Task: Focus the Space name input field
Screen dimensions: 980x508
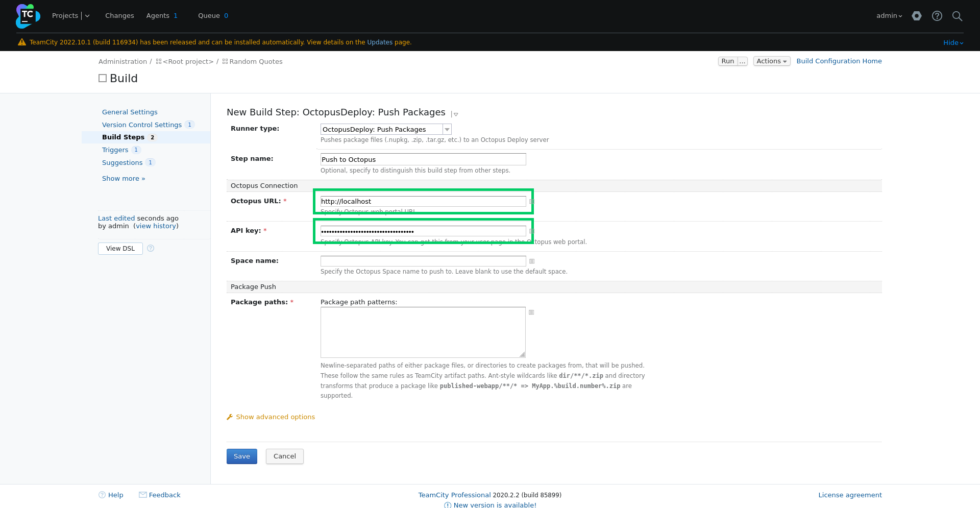Action: tap(423, 261)
